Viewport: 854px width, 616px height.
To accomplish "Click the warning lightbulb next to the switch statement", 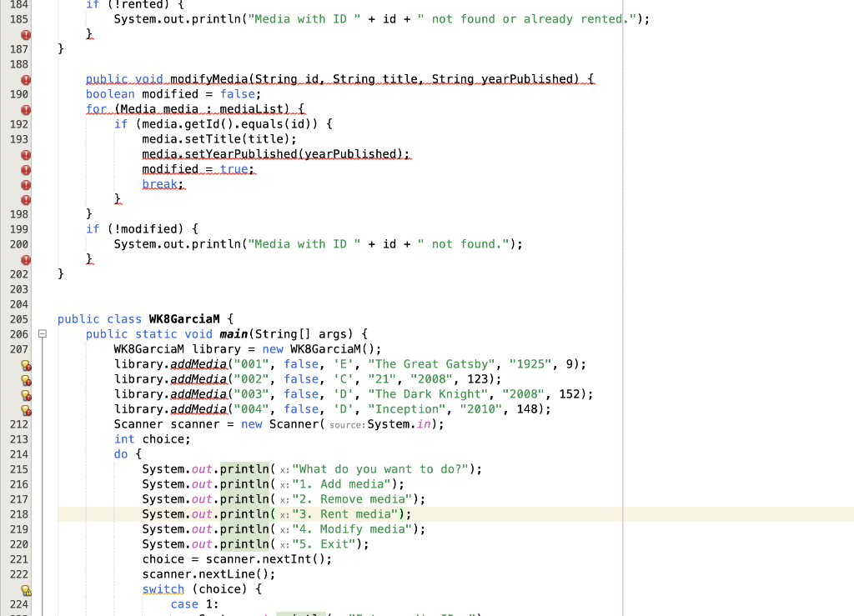I will click(x=26, y=589).
